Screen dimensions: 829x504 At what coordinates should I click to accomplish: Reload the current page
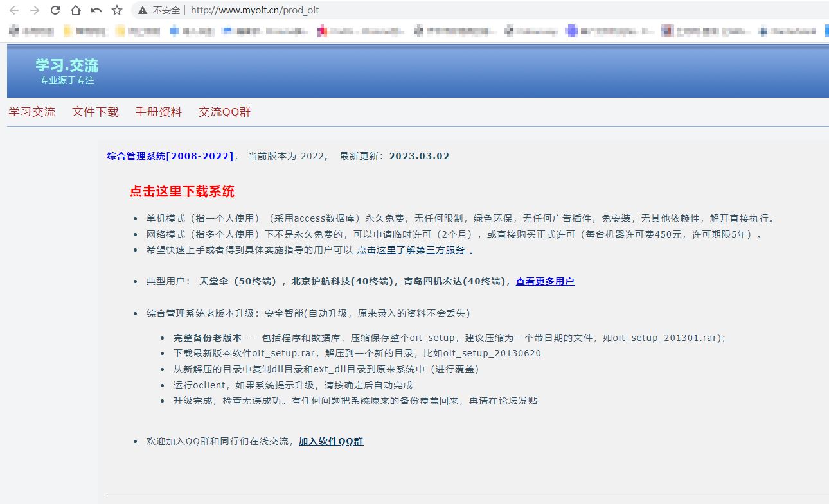tap(55, 10)
